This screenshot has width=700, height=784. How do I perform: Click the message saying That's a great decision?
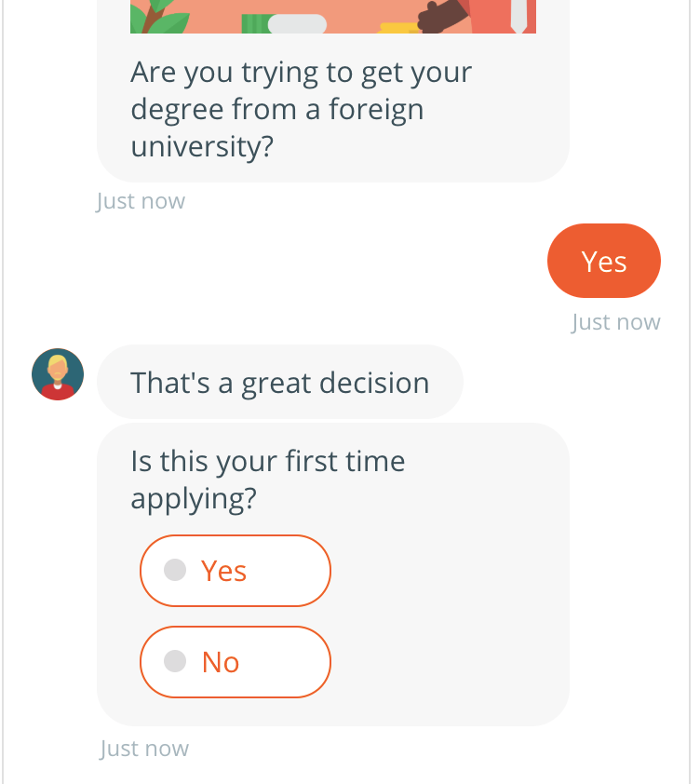[x=279, y=382]
